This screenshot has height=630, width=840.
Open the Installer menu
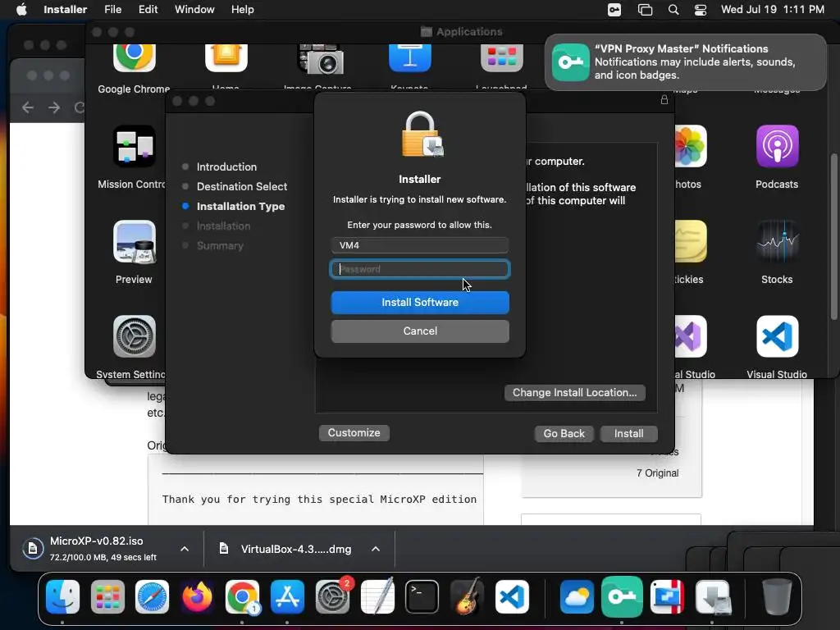tap(66, 10)
